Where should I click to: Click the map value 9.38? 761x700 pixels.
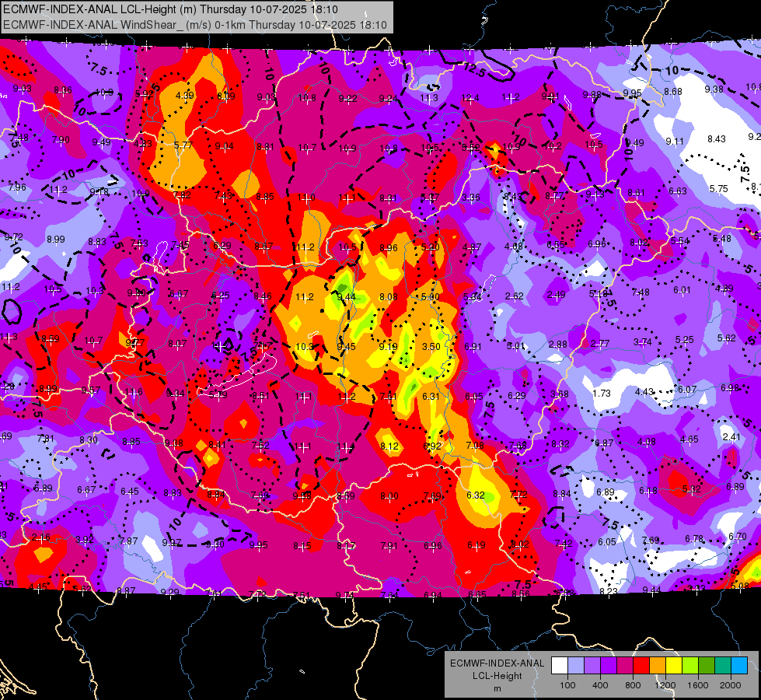[714, 89]
